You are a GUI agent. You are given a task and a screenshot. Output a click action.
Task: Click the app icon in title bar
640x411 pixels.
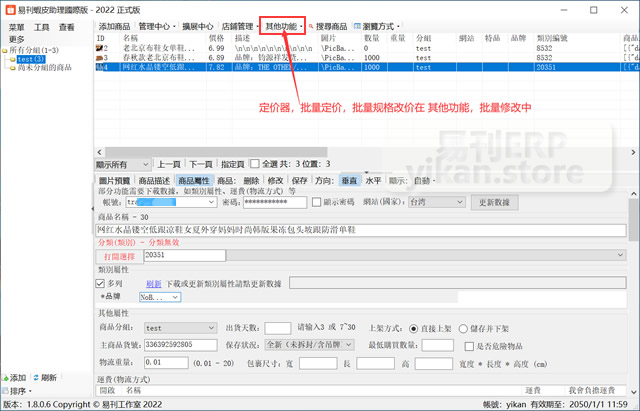[x=9, y=8]
